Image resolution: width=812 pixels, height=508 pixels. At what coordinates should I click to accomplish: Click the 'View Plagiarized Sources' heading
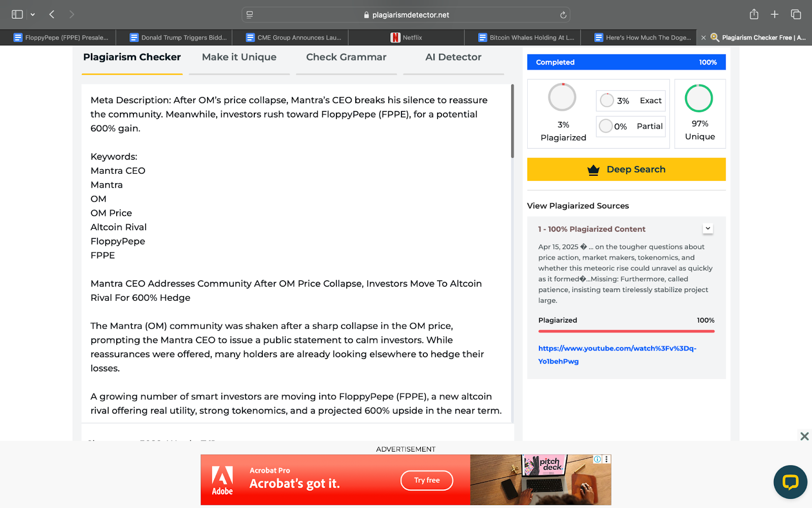(x=578, y=206)
